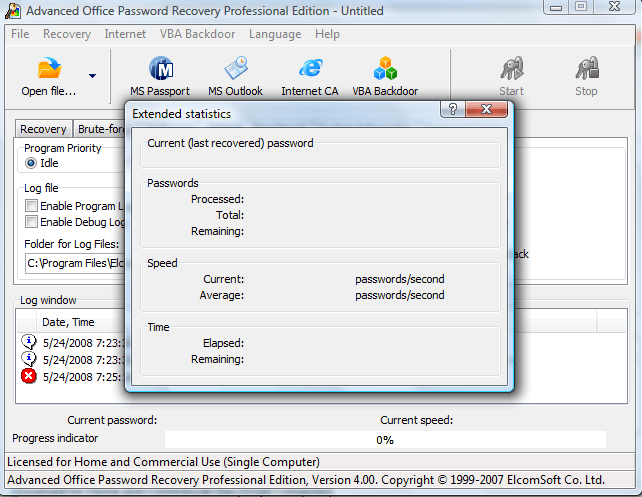Click the Folder for Log Files path field

(x=75, y=263)
